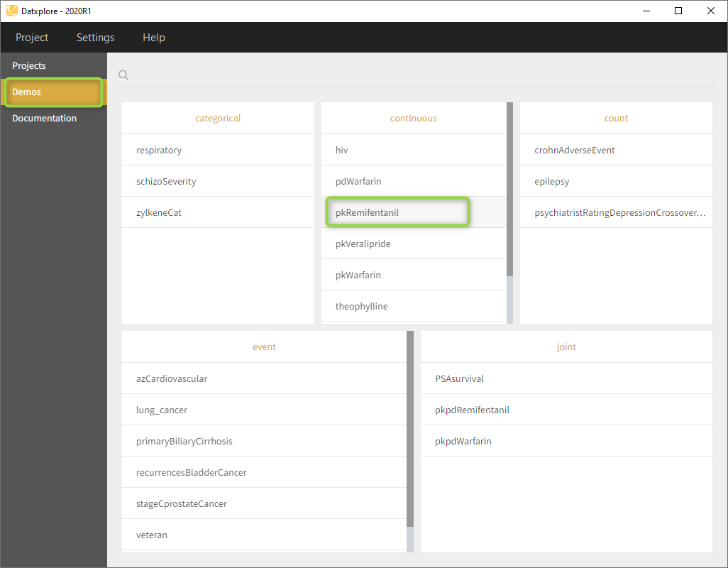This screenshot has height=568, width=728.
Task: Click the search magnifier icon
Action: point(123,75)
